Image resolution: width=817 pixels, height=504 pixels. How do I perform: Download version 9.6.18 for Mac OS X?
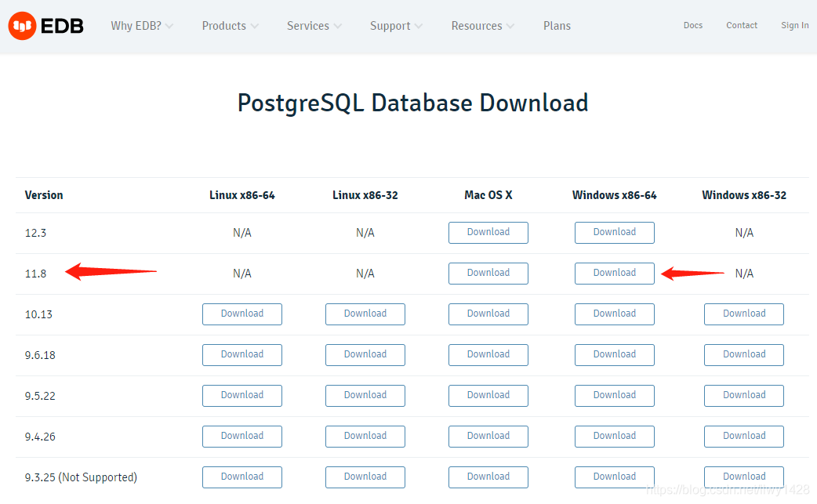488,355
